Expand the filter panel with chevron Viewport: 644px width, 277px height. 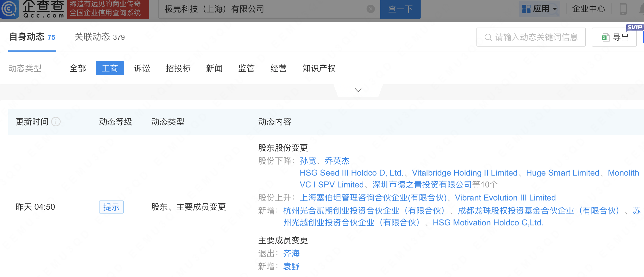[x=358, y=90]
